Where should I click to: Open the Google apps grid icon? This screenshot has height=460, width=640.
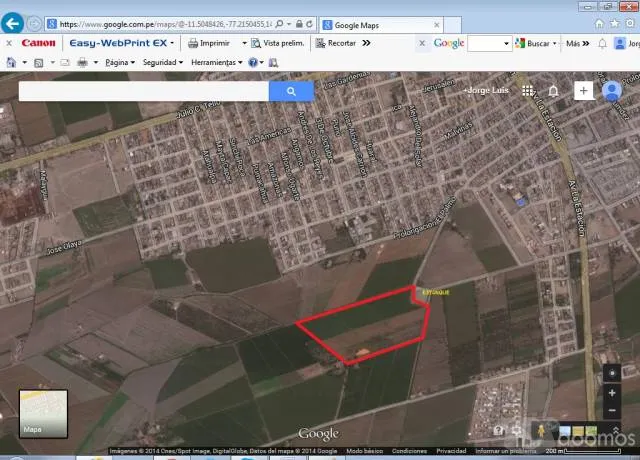[x=527, y=91]
